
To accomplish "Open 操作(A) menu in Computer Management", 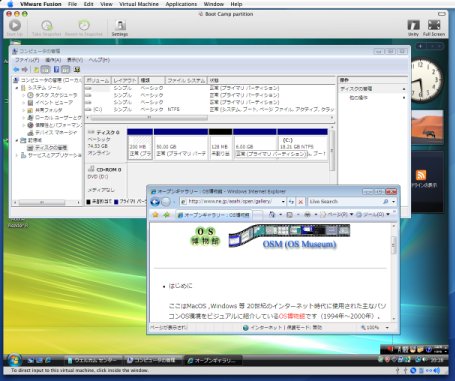I will pyautogui.click(x=53, y=60).
